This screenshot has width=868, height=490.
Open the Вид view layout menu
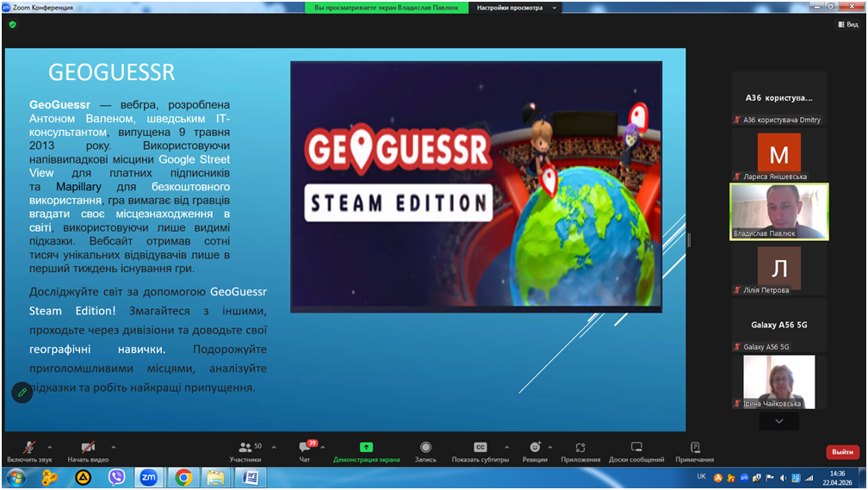(x=847, y=25)
